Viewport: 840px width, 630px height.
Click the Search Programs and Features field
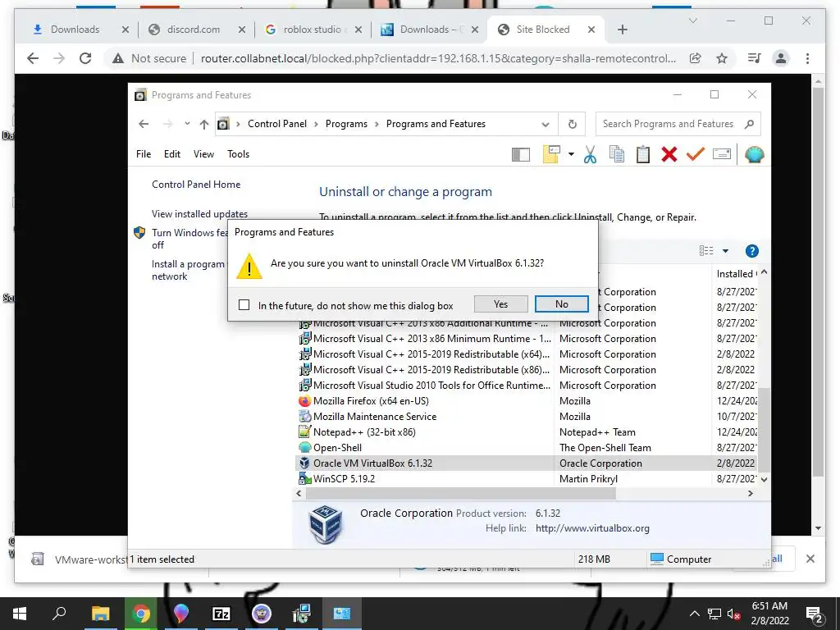[x=668, y=125]
